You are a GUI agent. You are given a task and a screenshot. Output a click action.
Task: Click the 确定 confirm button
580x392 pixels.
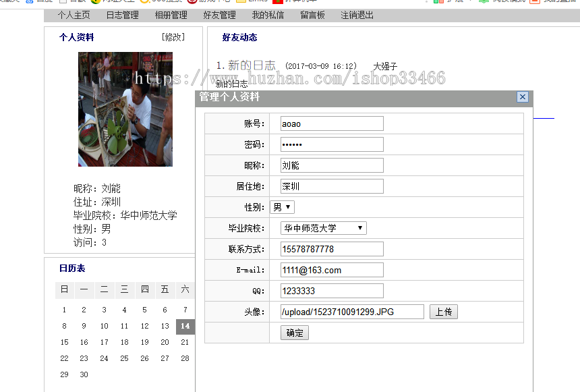pyautogui.click(x=295, y=333)
